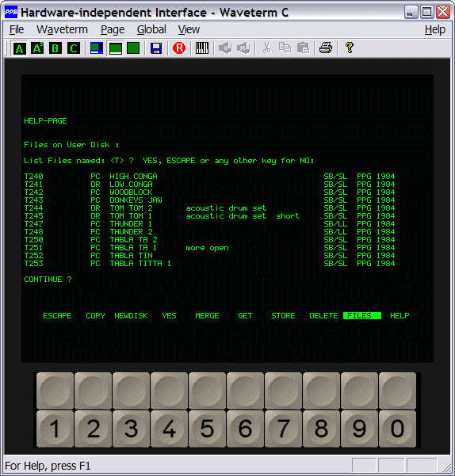Push the number 6 key
The height and width of the screenshot is (476, 455).
point(245,428)
